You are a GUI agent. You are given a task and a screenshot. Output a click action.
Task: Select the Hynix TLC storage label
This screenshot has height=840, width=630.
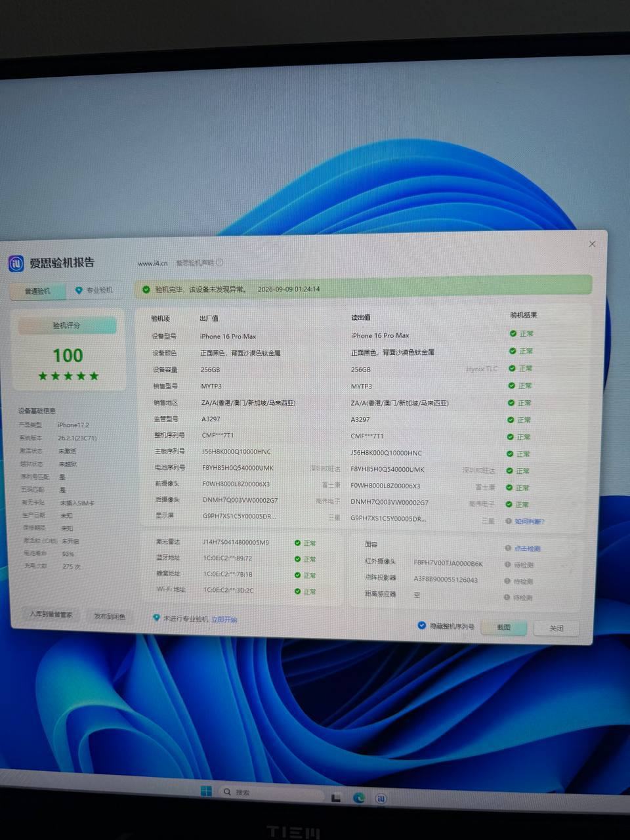tap(482, 369)
